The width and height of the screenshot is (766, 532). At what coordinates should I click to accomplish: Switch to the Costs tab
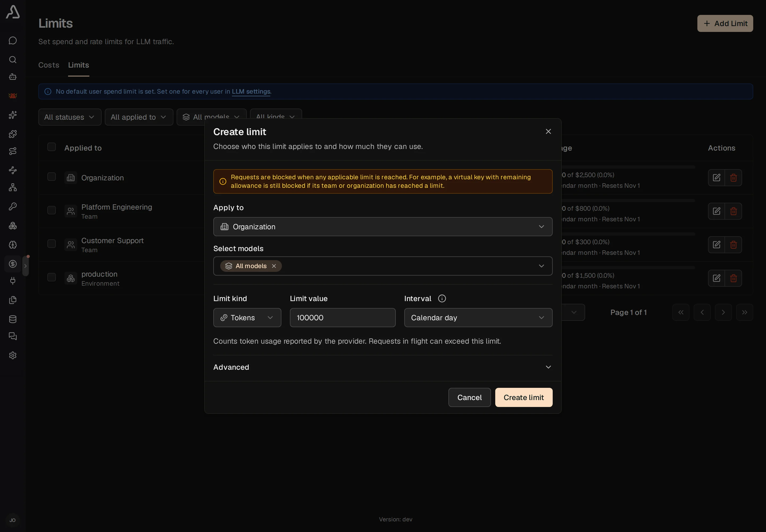point(49,65)
